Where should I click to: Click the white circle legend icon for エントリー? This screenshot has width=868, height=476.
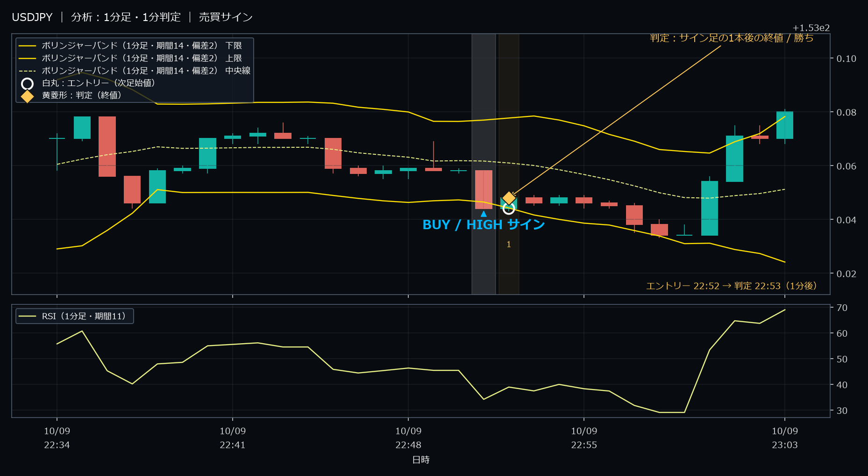point(28,84)
